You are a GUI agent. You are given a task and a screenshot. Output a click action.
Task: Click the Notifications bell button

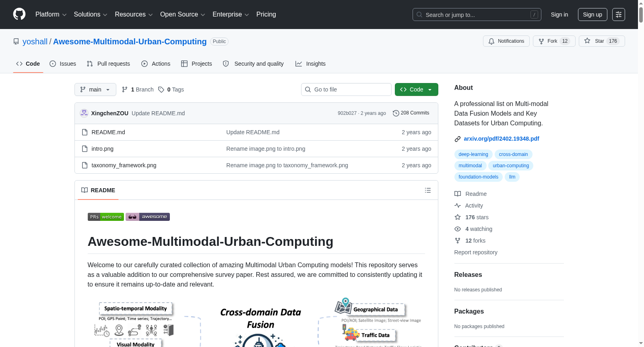coord(506,41)
